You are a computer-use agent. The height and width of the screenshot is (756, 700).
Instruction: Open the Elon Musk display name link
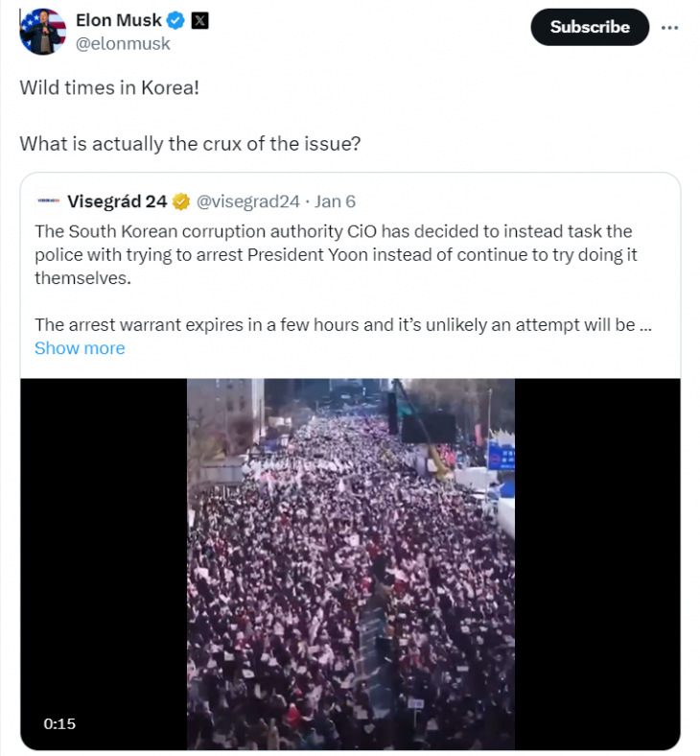(119, 20)
